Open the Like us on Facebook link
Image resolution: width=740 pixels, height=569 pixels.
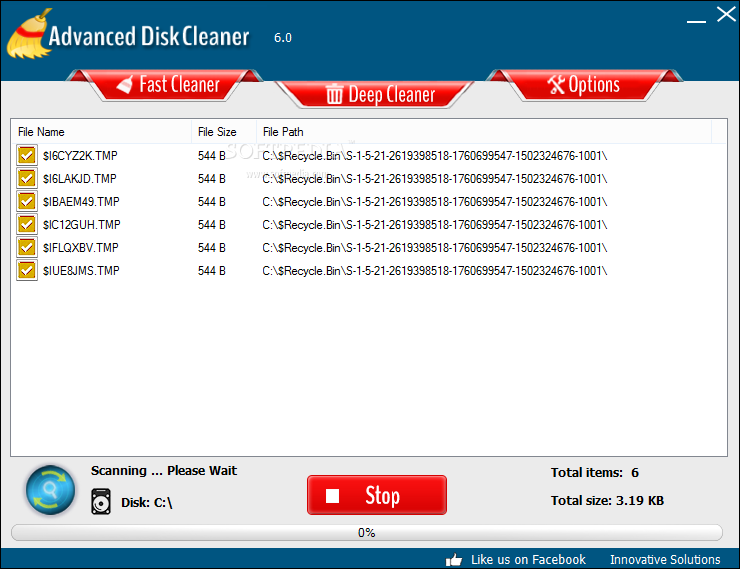coord(528,560)
